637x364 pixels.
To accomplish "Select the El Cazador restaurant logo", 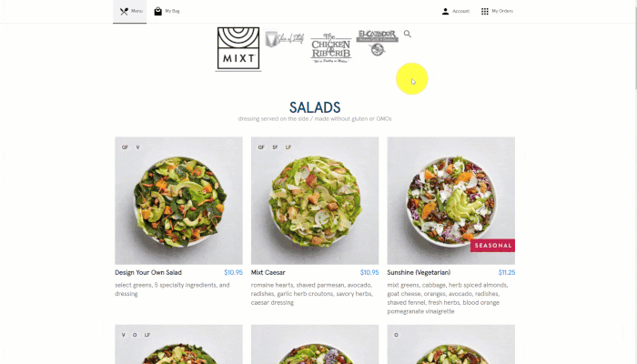I will click(378, 43).
